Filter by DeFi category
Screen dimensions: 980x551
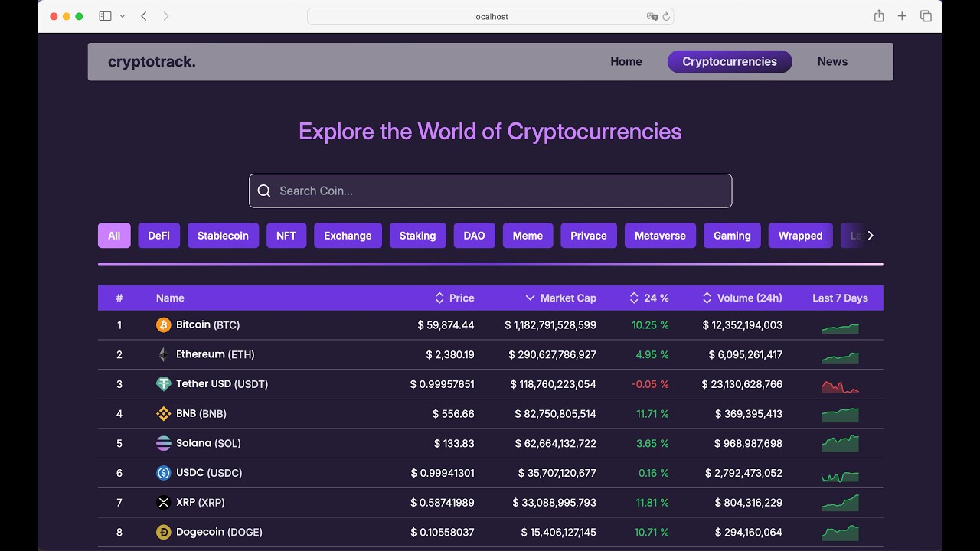(159, 236)
